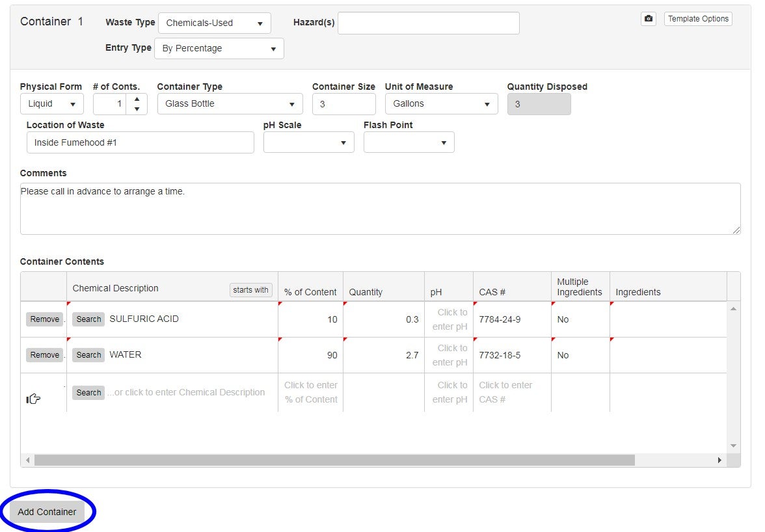765x532 pixels.
Task: Open the Physical Form dropdown
Action: [x=51, y=103]
